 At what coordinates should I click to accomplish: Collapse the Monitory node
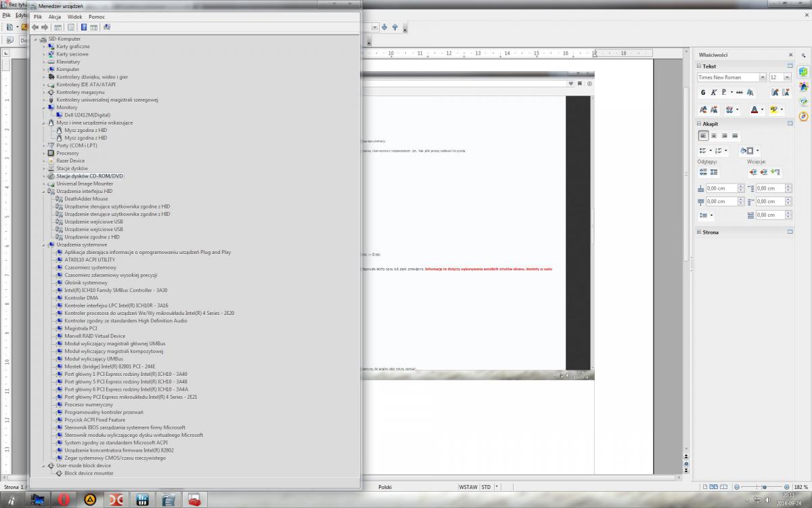coord(45,107)
